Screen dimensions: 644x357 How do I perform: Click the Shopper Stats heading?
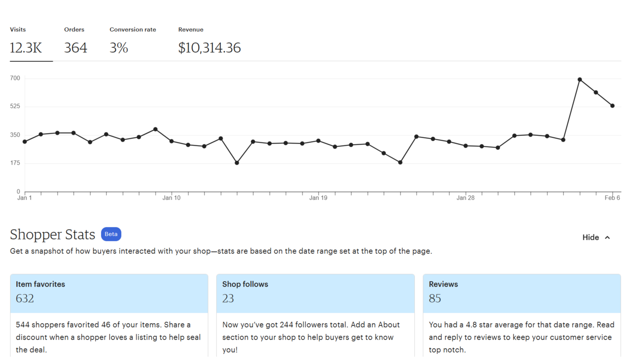(53, 235)
